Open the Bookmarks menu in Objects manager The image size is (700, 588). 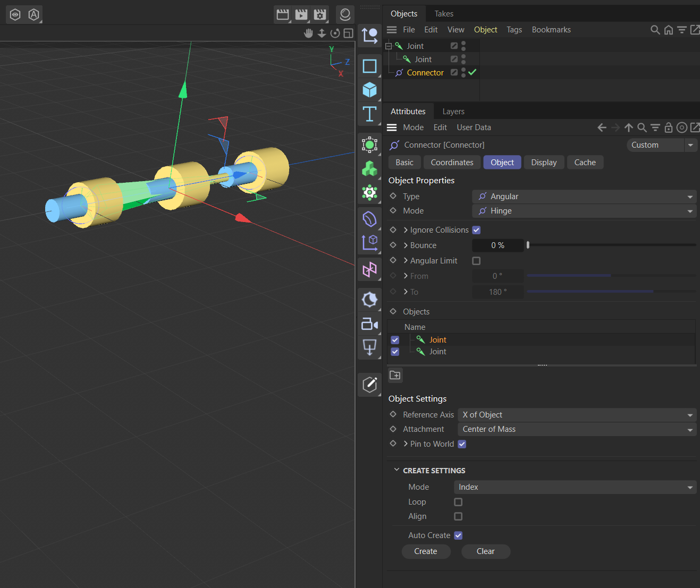[551, 30]
